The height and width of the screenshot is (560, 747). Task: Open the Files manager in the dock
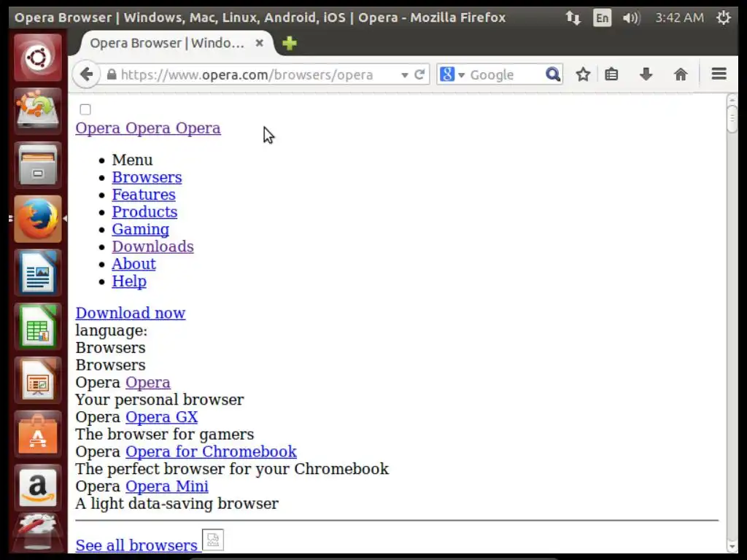[38, 166]
